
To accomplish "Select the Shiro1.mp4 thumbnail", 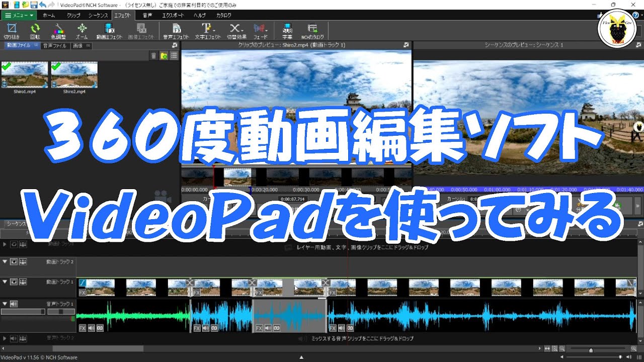I will (24, 75).
